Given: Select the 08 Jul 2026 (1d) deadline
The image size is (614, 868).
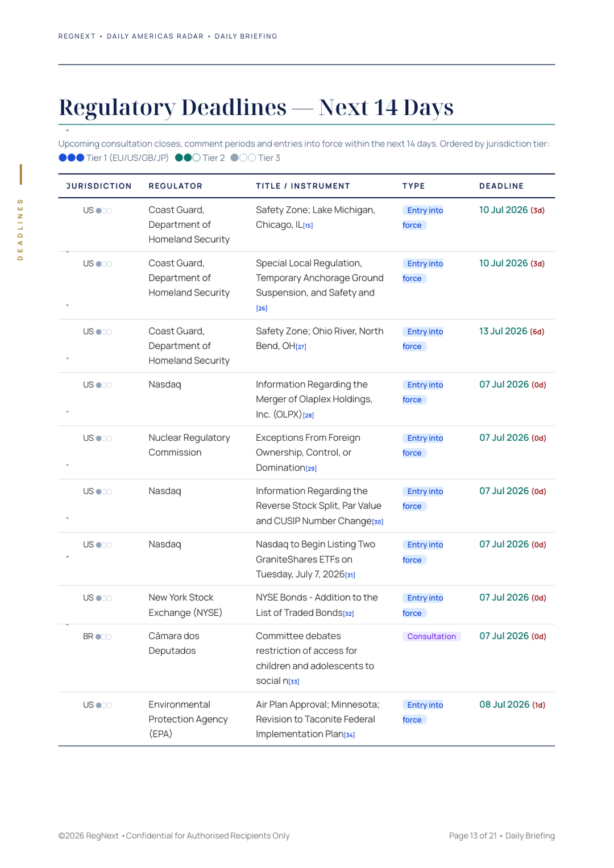Looking at the screenshot, I should [512, 704].
